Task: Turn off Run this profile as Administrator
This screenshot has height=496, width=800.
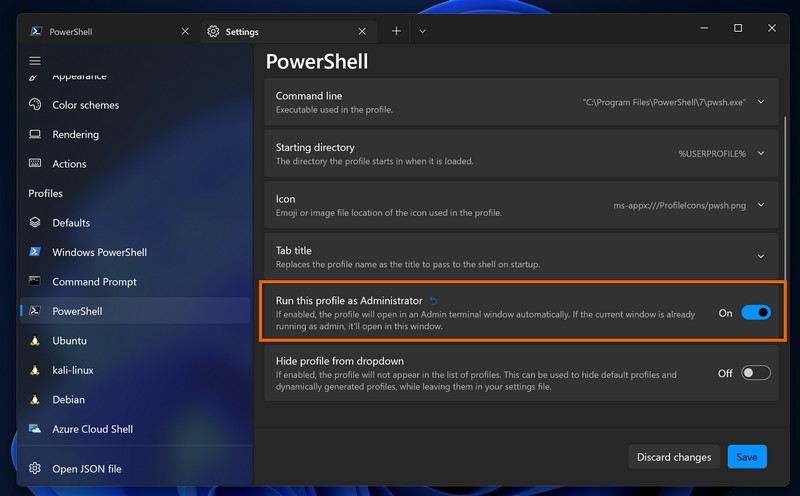Action: click(756, 312)
